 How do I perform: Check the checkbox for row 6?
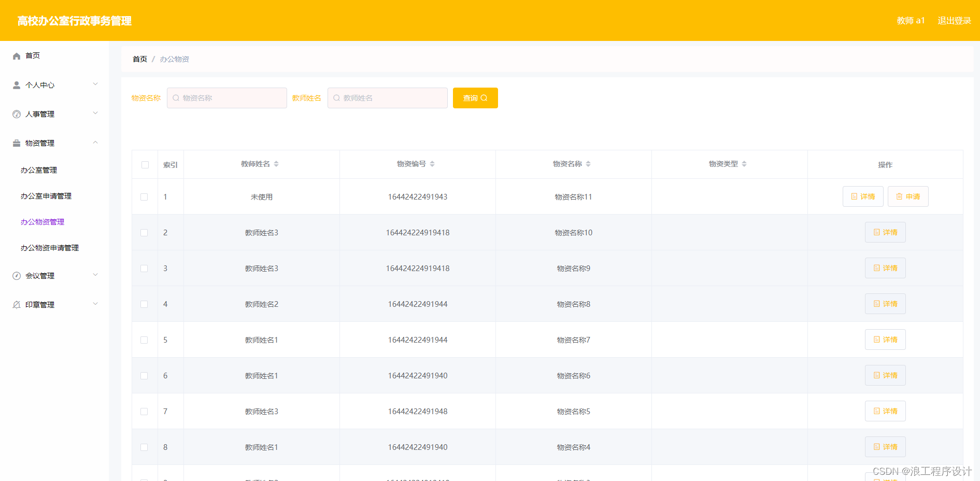tap(144, 376)
